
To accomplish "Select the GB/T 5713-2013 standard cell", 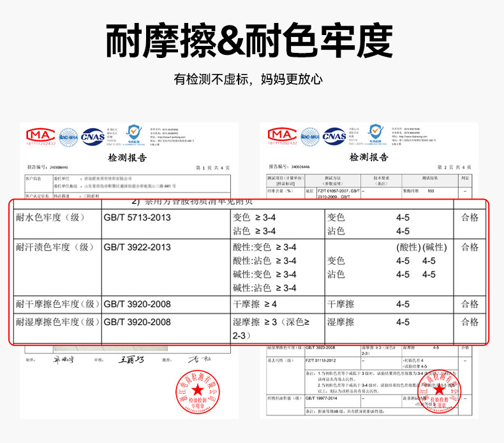I will tap(166, 224).
